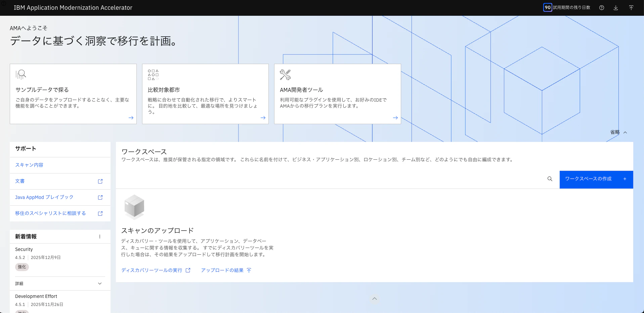
Task: Collapse the welcome banner with 省略
Action: click(x=618, y=132)
